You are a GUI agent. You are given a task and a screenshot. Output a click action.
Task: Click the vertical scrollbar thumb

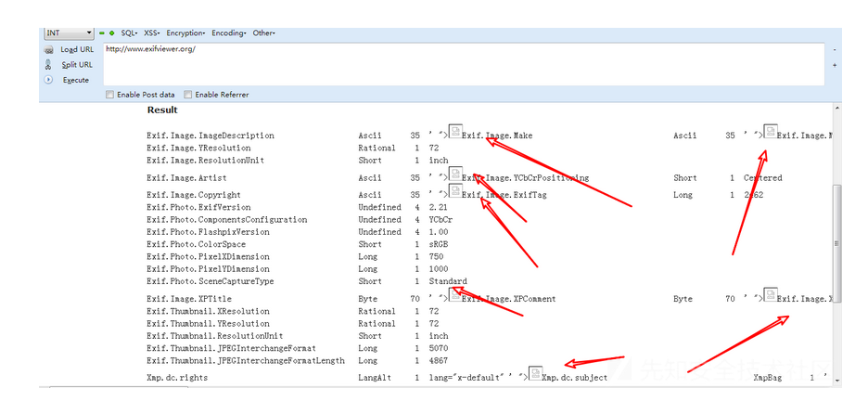pos(837,244)
